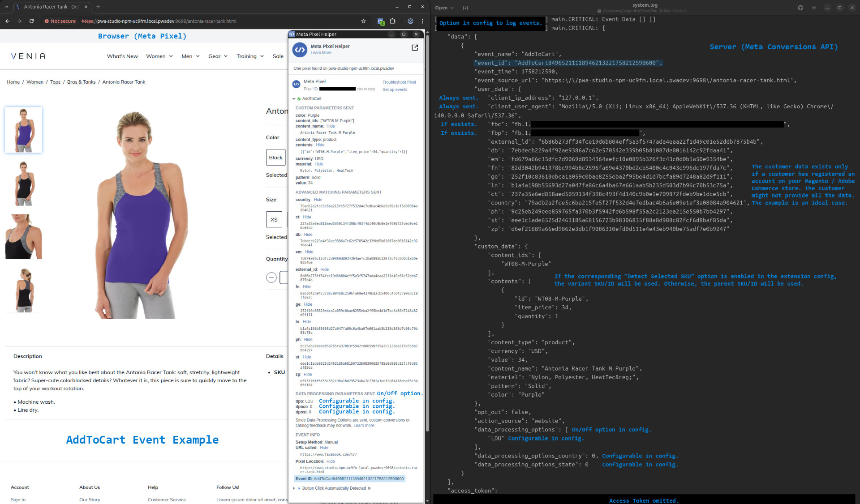Image resolution: width=860 pixels, height=504 pixels.
Task: Expand Button Click Automatically Detected event
Action: click(x=294, y=488)
